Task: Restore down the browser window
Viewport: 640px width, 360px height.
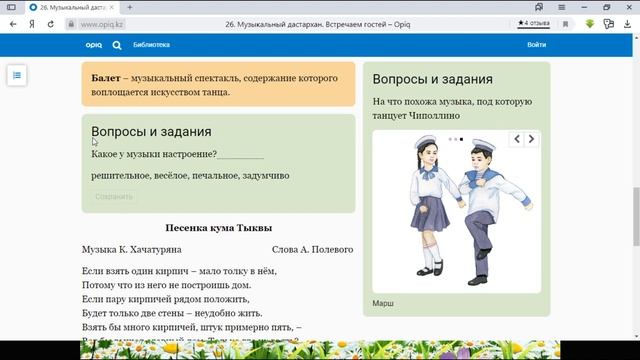Action: pos(607,7)
